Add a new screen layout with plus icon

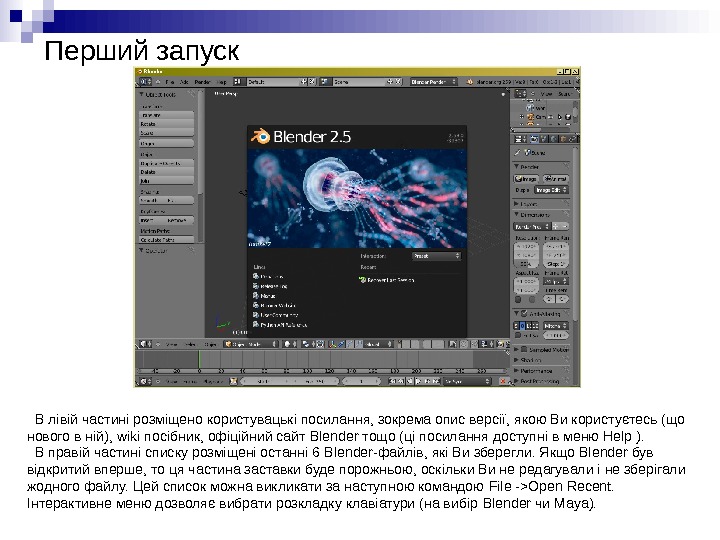coord(304,82)
